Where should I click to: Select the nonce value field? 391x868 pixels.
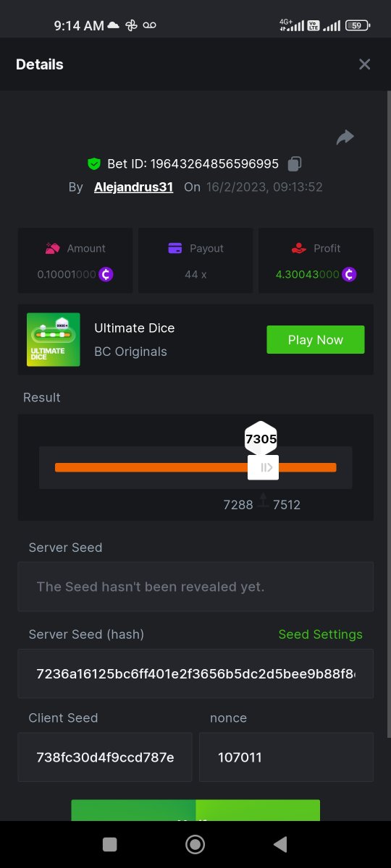(x=287, y=757)
